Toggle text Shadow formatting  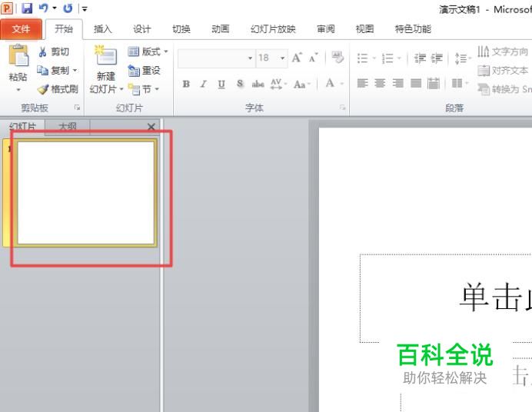[240, 84]
